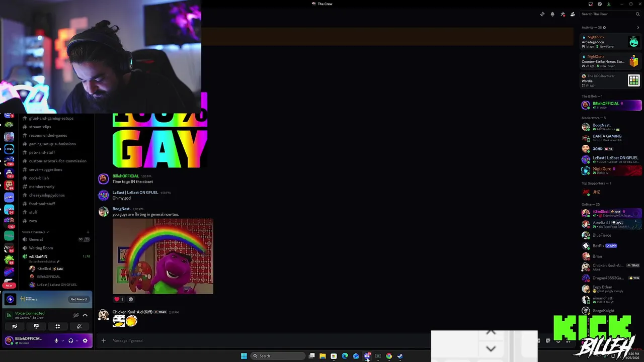Open Windows Start menu
The height and width of the screenshot is (362, 644).
(x=244, y=356)
